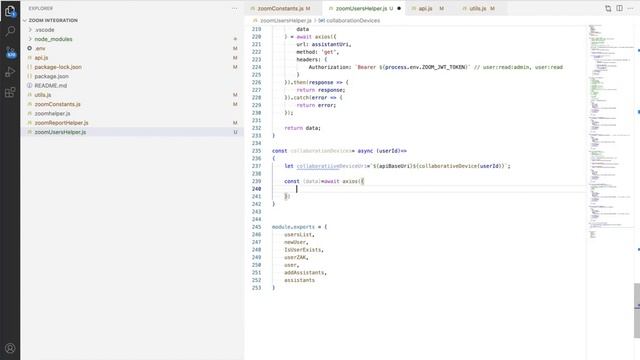
Task: Click the Authorization header line 224
Action: point(436,67)
